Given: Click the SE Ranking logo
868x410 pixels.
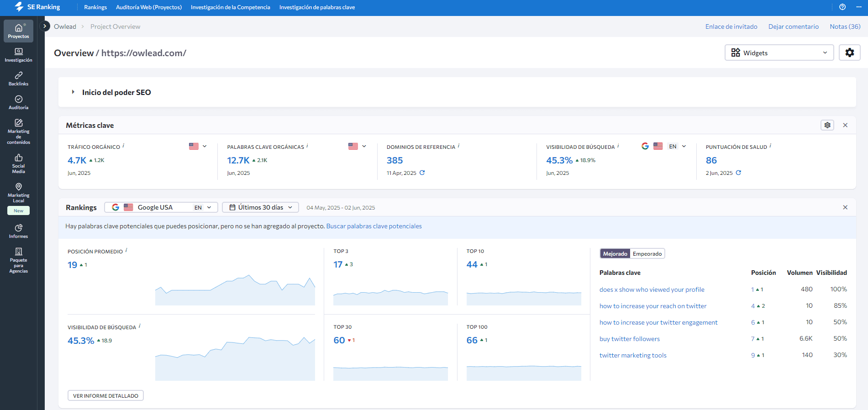Looking at the screenshot, I should point(37,7).
